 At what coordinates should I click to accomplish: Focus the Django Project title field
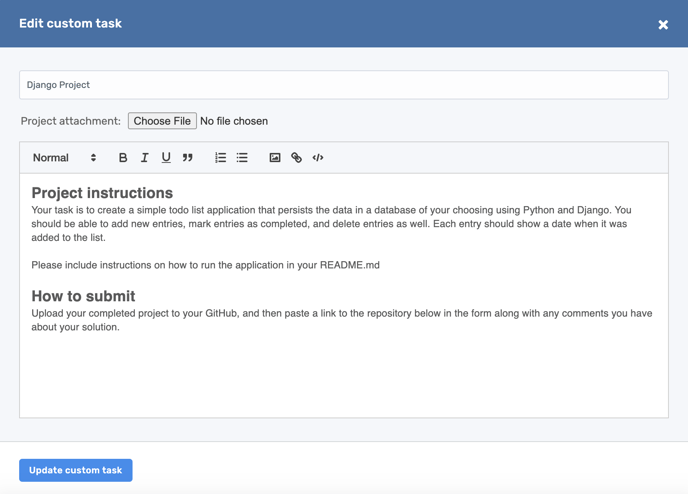[x=344, y=85]
